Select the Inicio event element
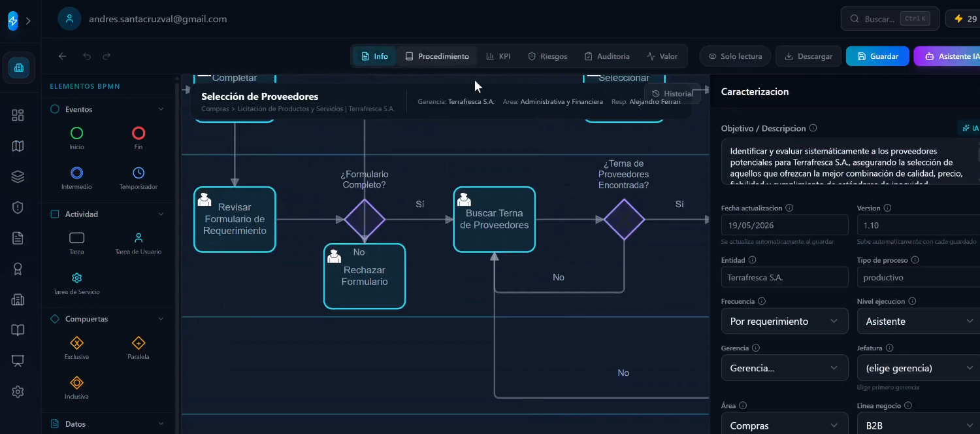980x434 pixels. pos(76,139)
